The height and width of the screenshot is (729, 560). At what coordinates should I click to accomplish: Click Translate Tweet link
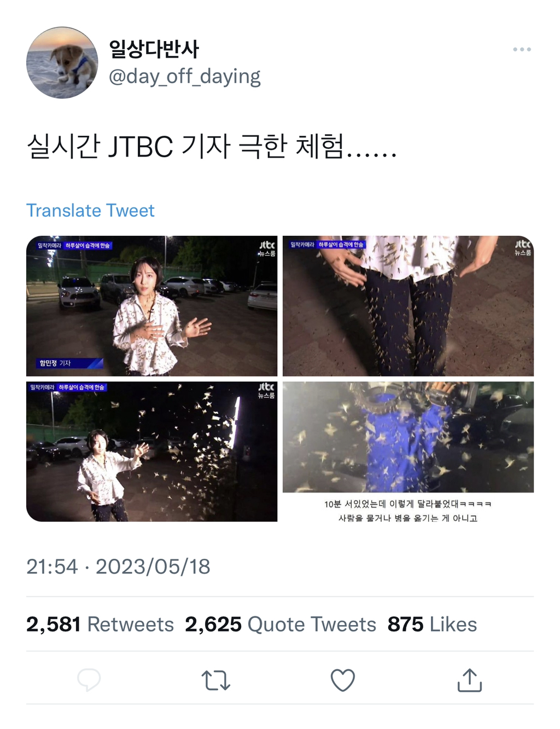[90, 211]
